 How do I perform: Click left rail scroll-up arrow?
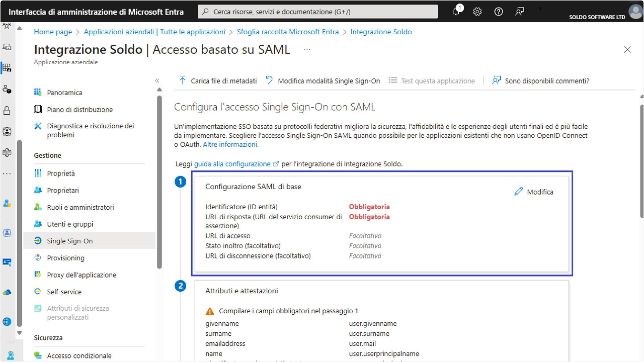(x=19, y=28)
